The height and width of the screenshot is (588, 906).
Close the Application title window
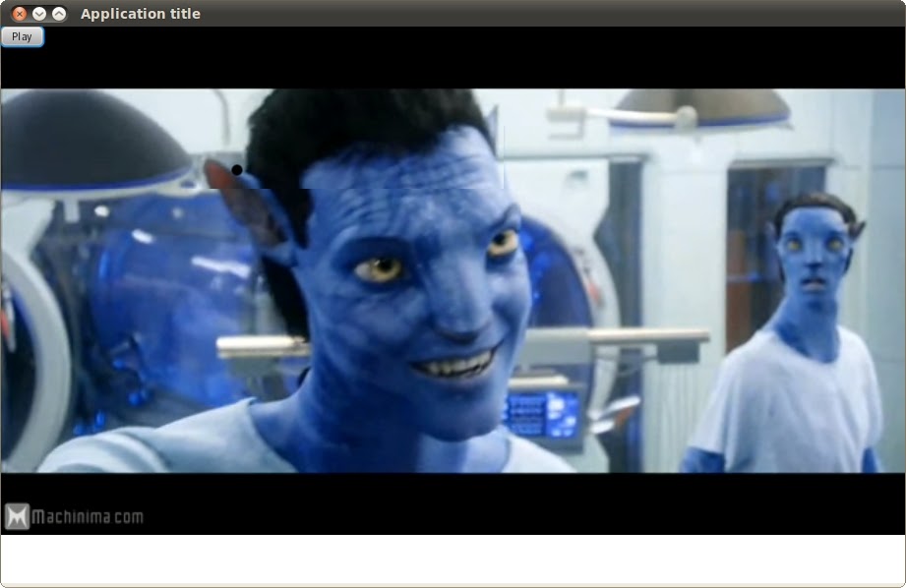pos(19,14)
